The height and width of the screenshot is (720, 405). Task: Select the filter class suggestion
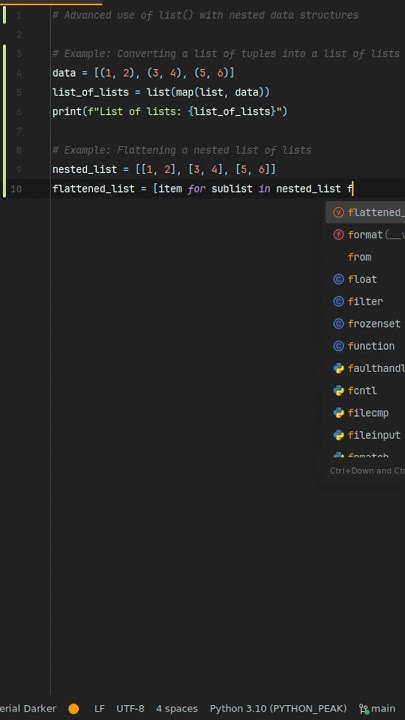(x=366, y=302)
